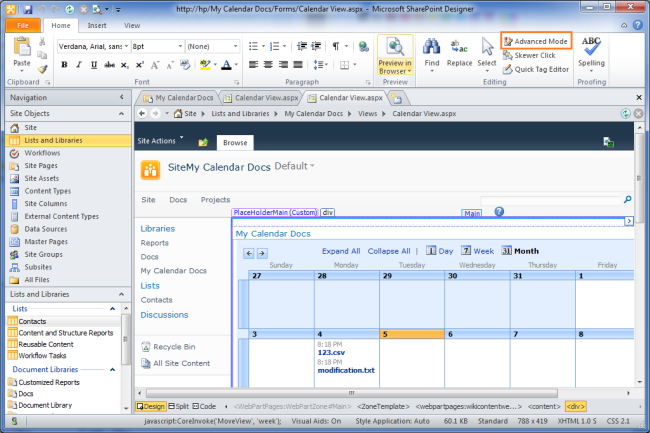Image resolution: width=650 pixels, height=433 pixels.
Task: Click the Browse tab on page
Action: tap(235, 143)
